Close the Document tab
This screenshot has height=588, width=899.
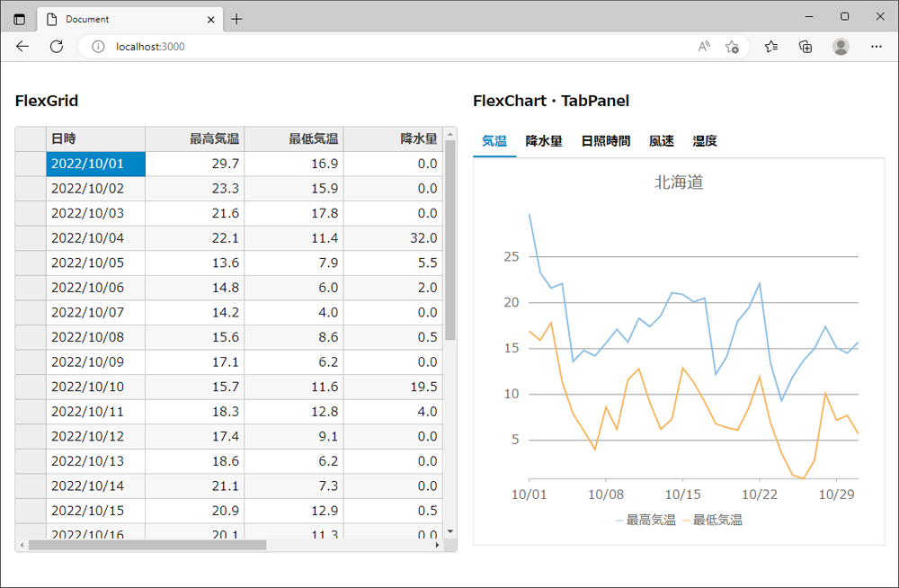coord(210,20)
